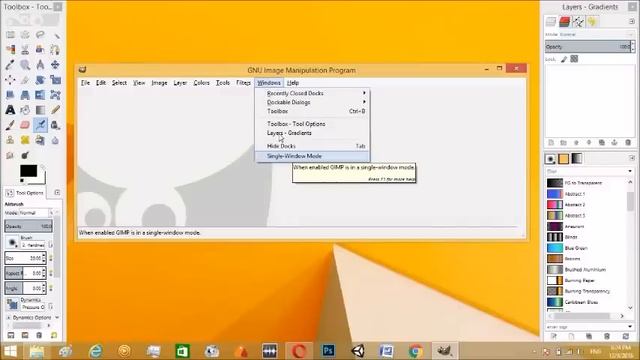
Task: Select the Ink tool
Action: tap(56, 125)
